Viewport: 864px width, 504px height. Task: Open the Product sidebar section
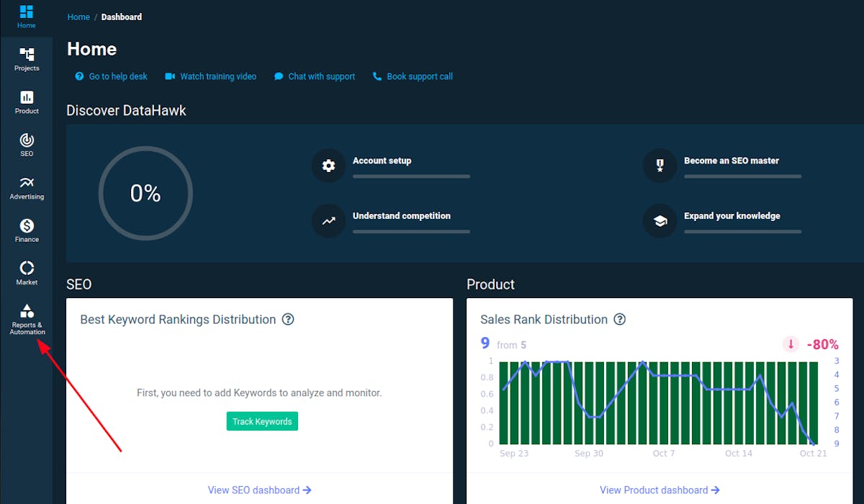(27, 102)
